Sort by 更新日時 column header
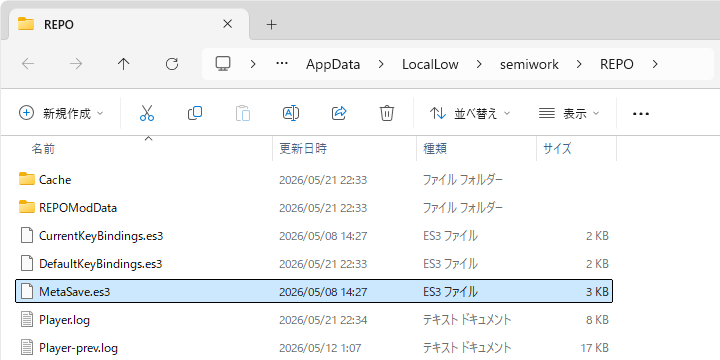Viewport: 720px width, 360px height. (303, 148)
